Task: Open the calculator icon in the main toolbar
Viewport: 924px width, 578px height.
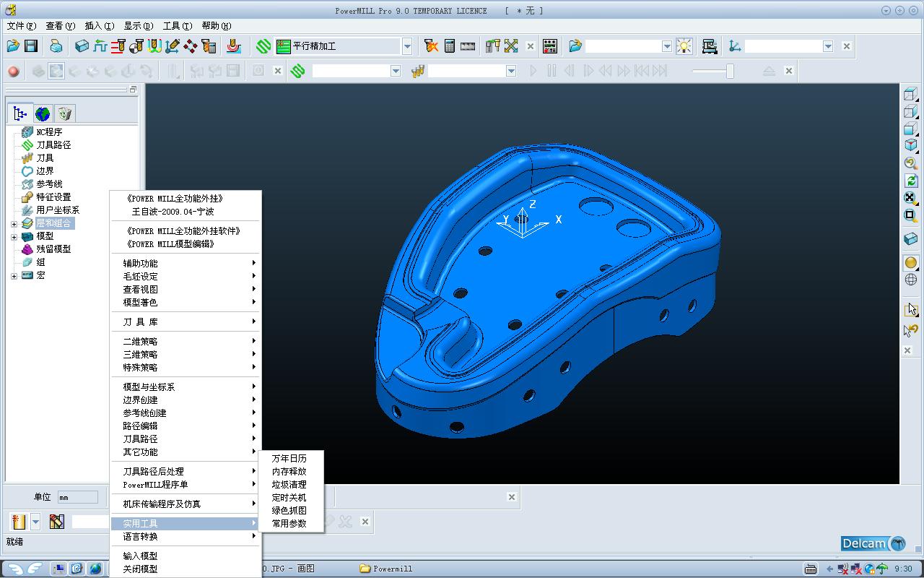Action: point(450,46)
